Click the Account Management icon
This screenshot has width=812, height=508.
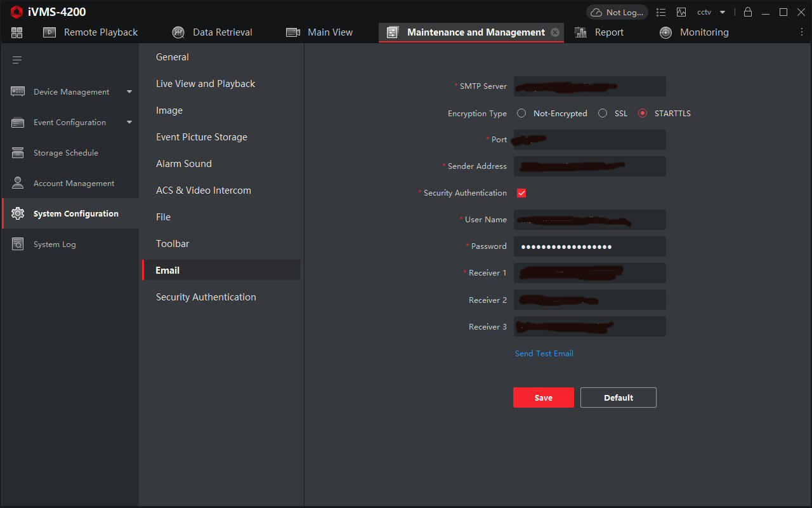point(18,183)
